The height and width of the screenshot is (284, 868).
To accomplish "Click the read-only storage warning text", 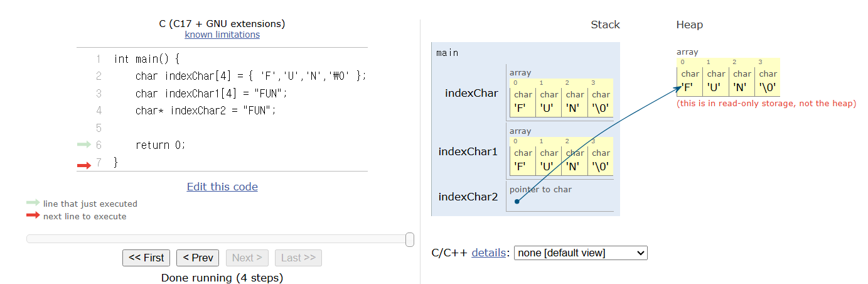I will 766,103.
